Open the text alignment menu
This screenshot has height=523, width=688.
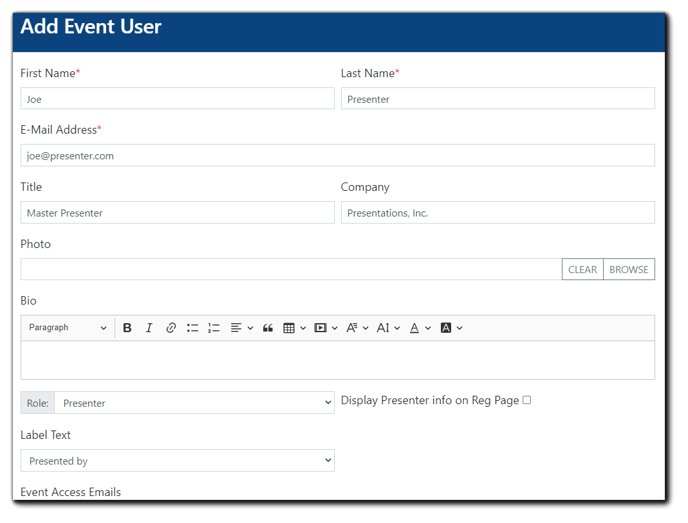point(241,328)
